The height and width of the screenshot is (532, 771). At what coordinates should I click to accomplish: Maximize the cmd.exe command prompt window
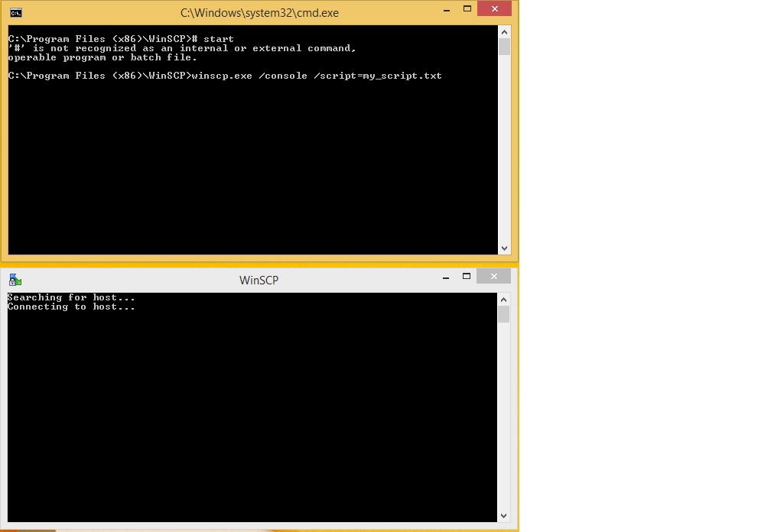pos(466,9)
